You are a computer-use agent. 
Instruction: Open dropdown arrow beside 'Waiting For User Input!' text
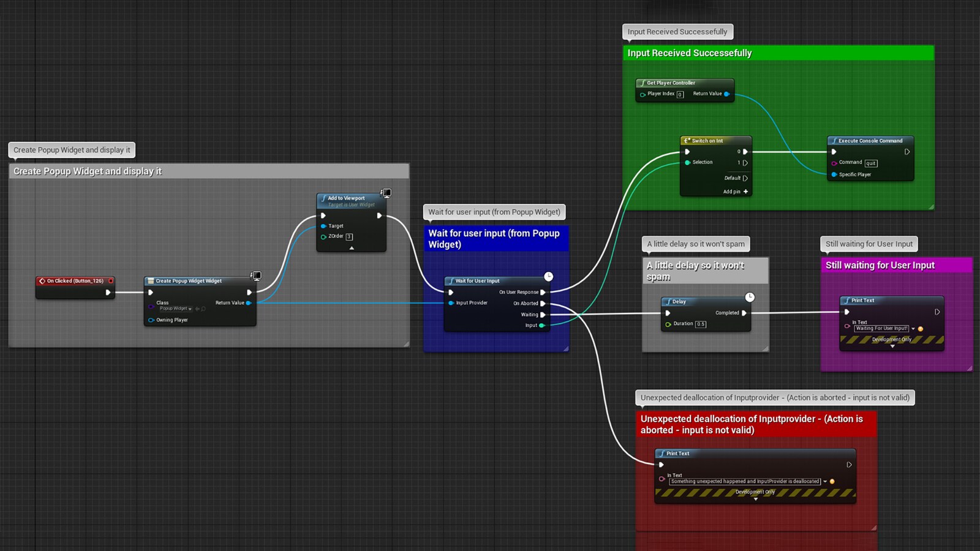[x=913, y=329]
